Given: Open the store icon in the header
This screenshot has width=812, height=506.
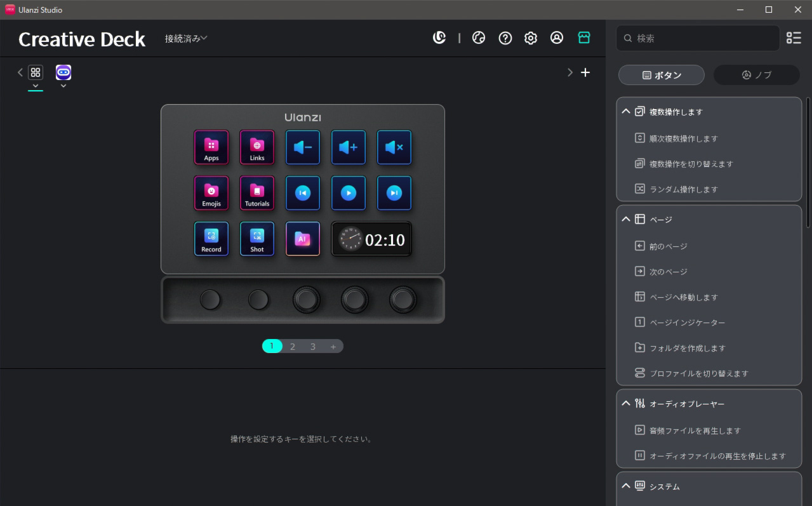Looking at the screenshot, I should (x=584, y=38).
